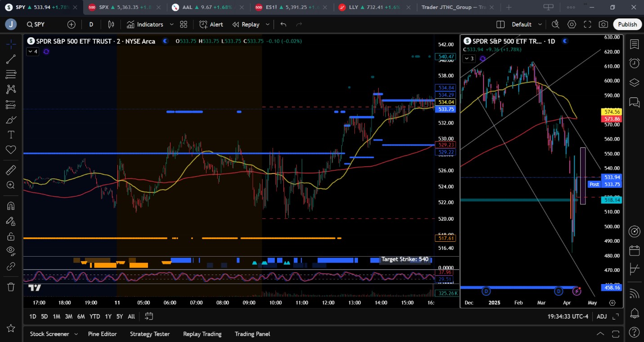Image resolution: width=644 pixels, height=342 pixels.
Task: Open the SPY symbol search field
Action: 36,24
